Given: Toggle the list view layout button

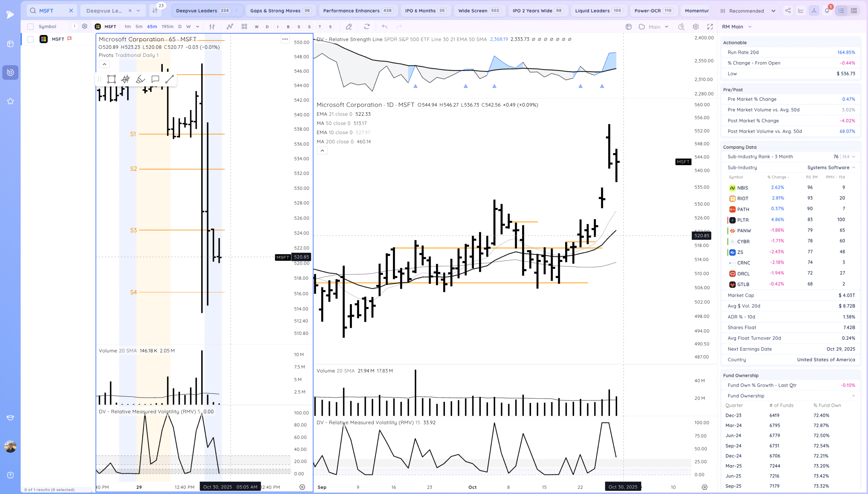Looking at the screenshot, I should pos(841,11).
